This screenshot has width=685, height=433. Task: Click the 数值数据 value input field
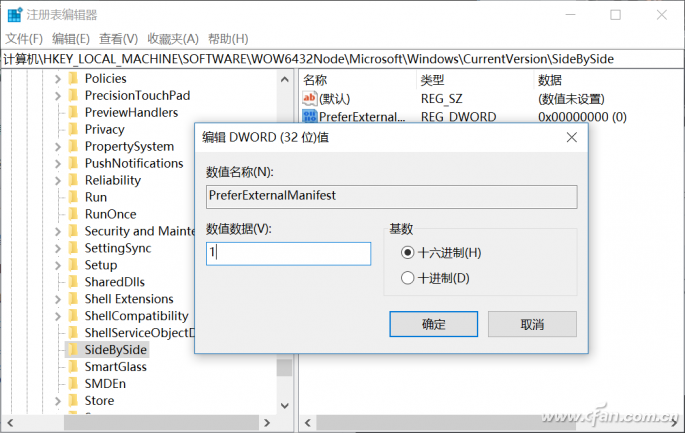pos(288,254)
